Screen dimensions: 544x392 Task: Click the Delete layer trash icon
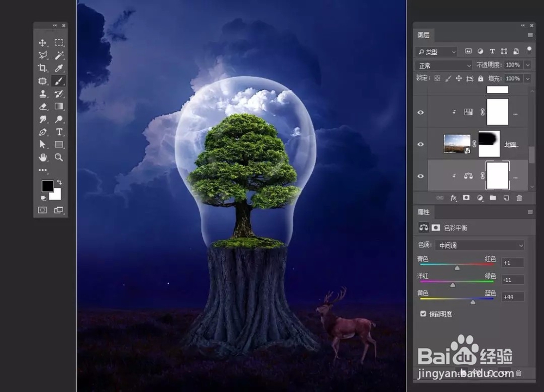point(518,198)
